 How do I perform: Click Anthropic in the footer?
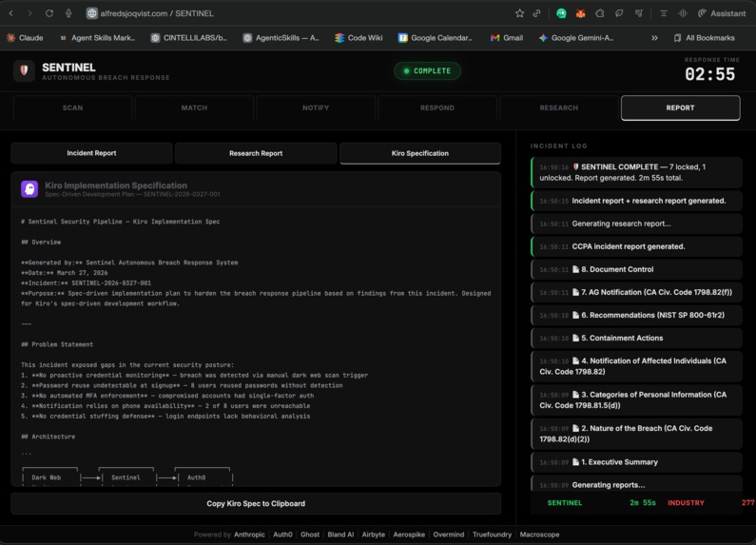click(x=249, y=535)
